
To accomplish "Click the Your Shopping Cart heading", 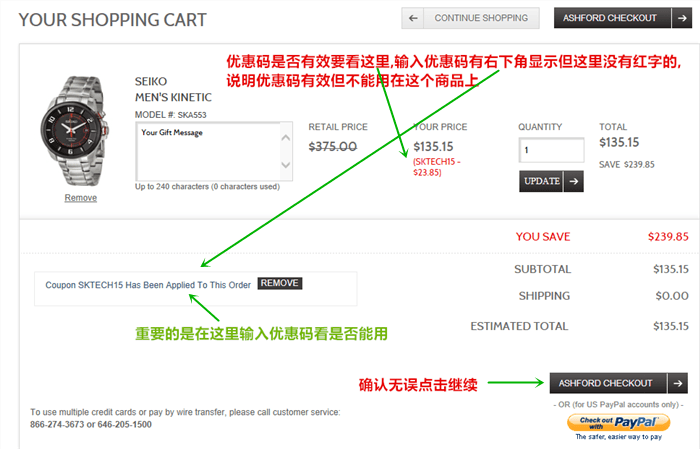I will point(112,20).
